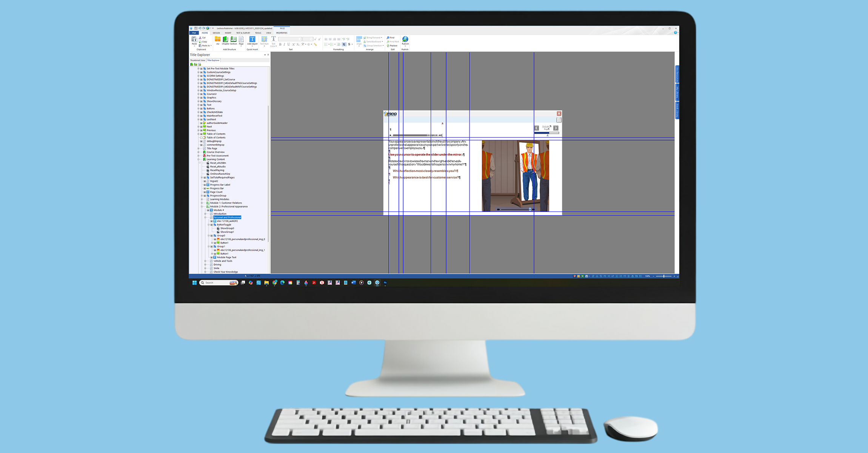Toggle visibility box beside Module Page Text
The width and height of the screenshot is (868, 453).
tap(212, 257)
